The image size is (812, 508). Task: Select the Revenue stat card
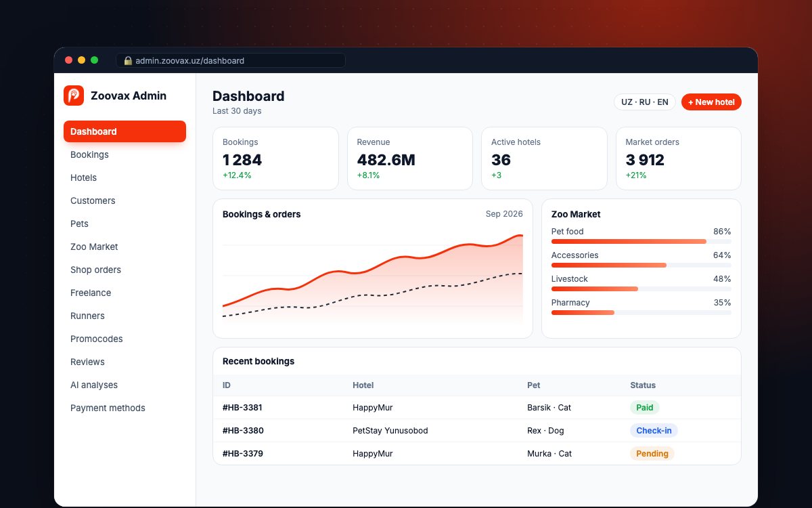click(410, 158)
